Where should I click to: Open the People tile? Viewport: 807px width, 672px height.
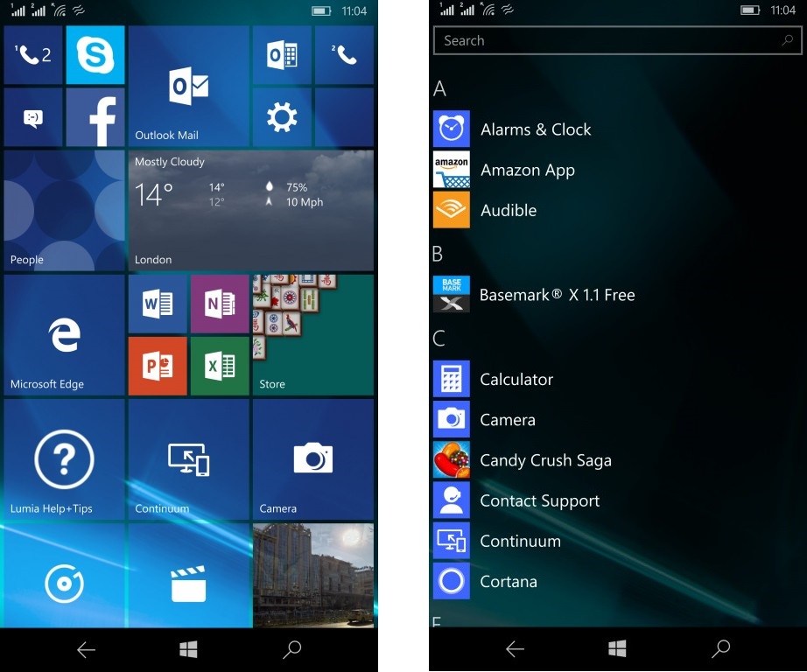[x=65, y=211]
